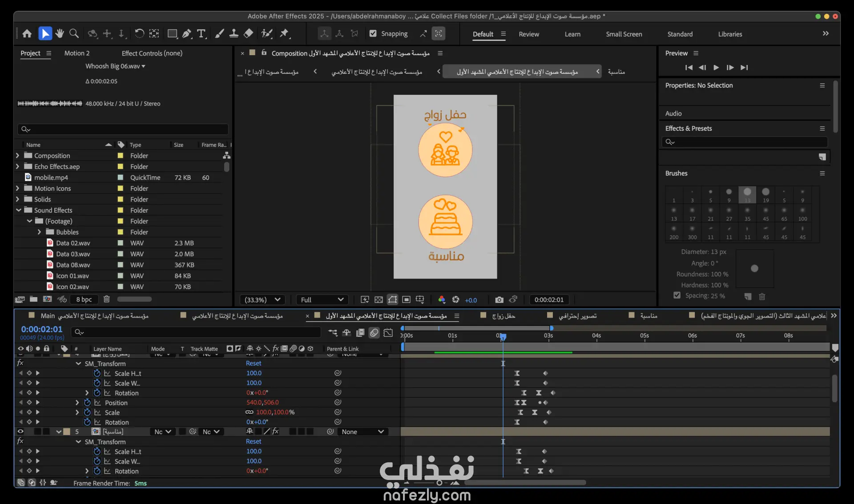854x504 pixels.
Task: Open the Effect Controls panel tab
Action: [152, 53]
